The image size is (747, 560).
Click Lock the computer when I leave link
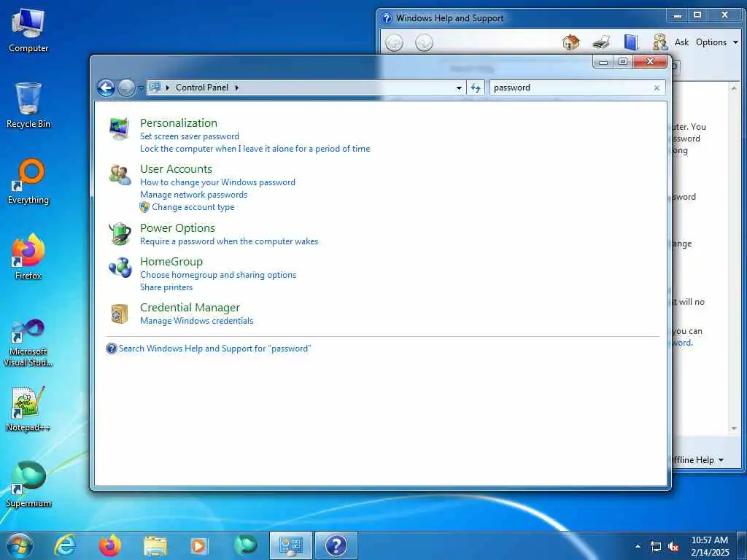255,149
